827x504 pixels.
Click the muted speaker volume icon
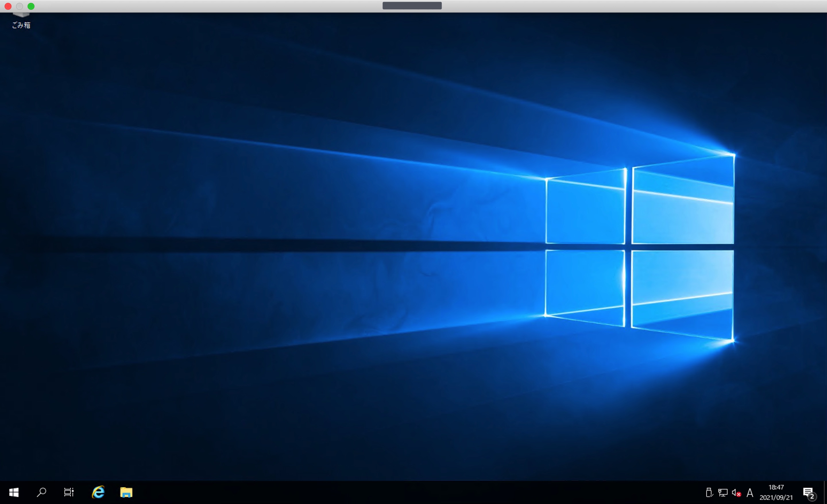[736, 492]
